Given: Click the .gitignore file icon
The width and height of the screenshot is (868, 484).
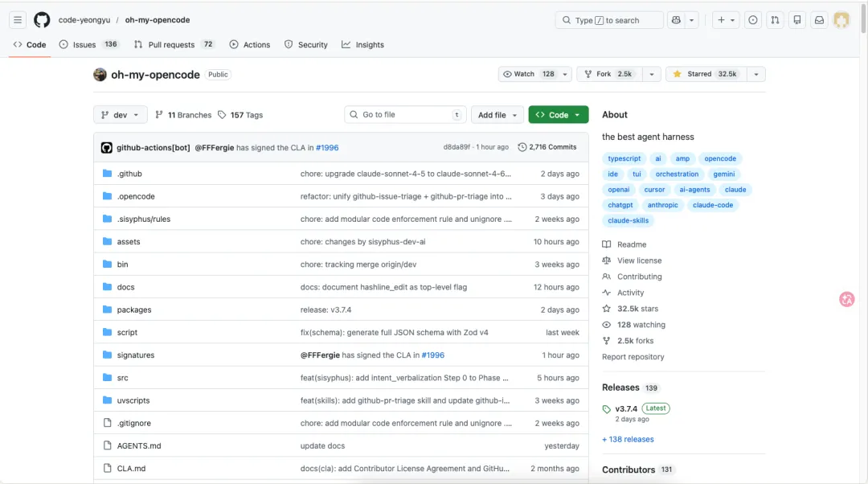Looking at the screenshot, I should (x=108, y=423).
